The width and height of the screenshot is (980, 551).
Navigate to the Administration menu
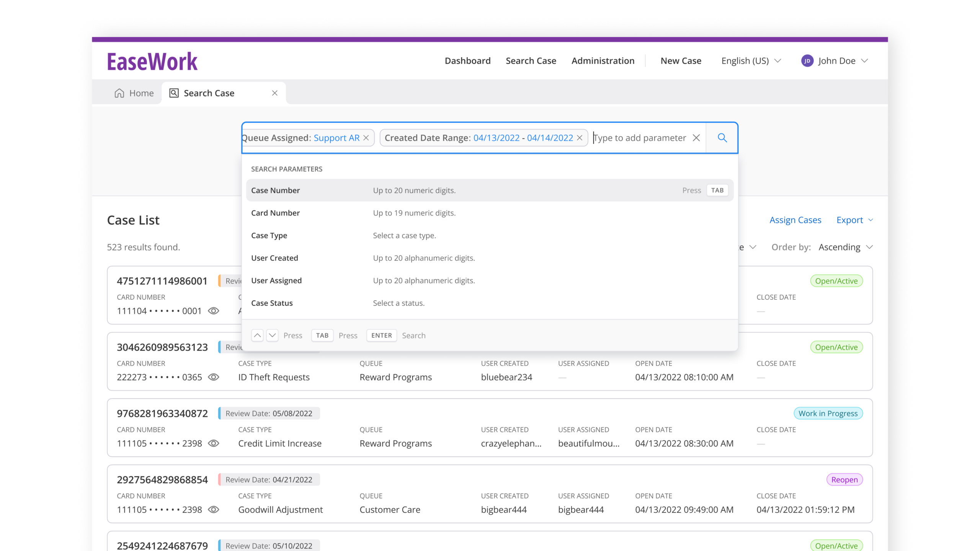pyautogui.click(x=603, y=60)
